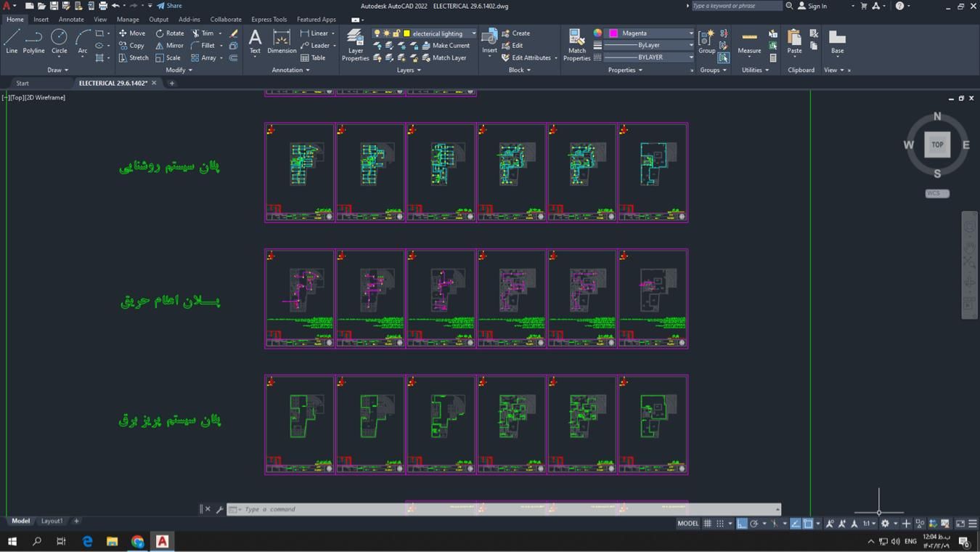Screen dimensions: 980x552
Task: Activate the Fillet tool
Action: (x=203, y=46)
